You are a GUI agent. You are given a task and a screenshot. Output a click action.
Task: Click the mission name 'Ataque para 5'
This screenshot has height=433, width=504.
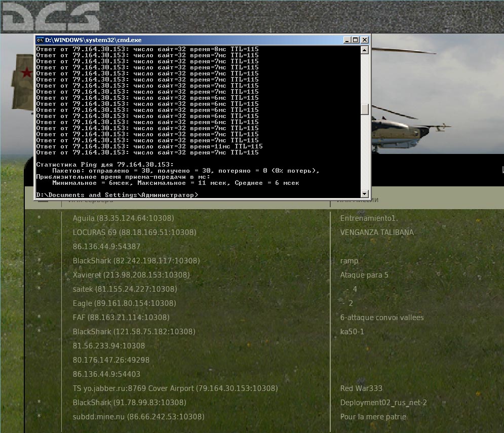[364, 275]
